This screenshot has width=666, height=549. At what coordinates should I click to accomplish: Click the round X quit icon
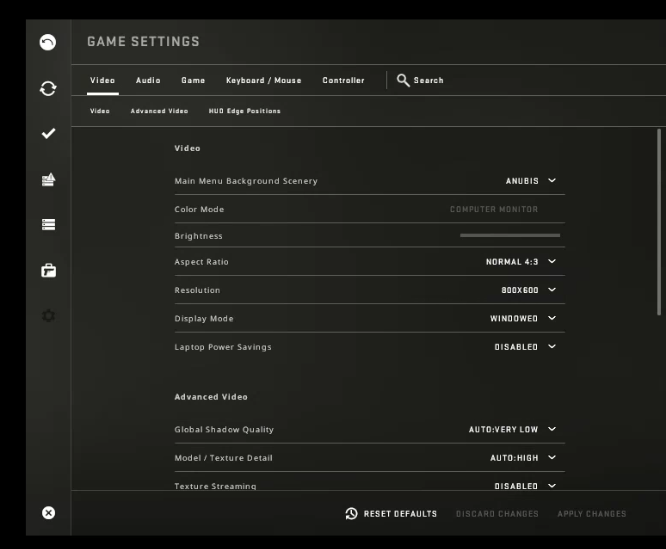(x=48, y=512)
